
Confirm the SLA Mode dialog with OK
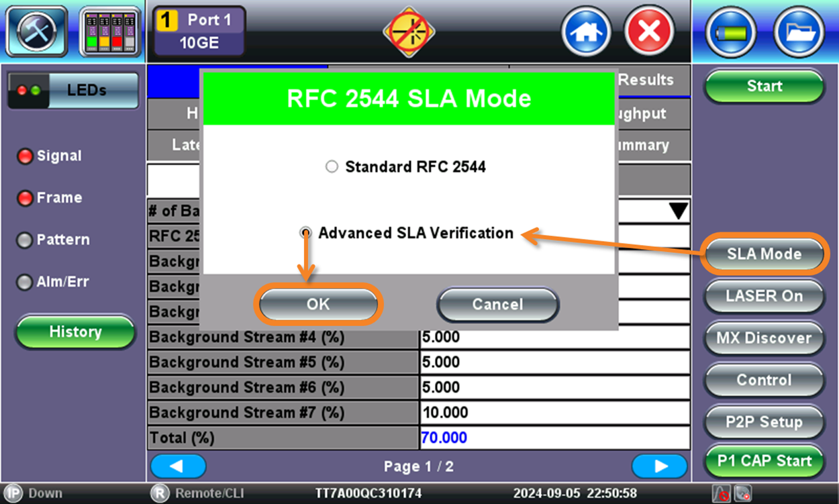(317, 304)
